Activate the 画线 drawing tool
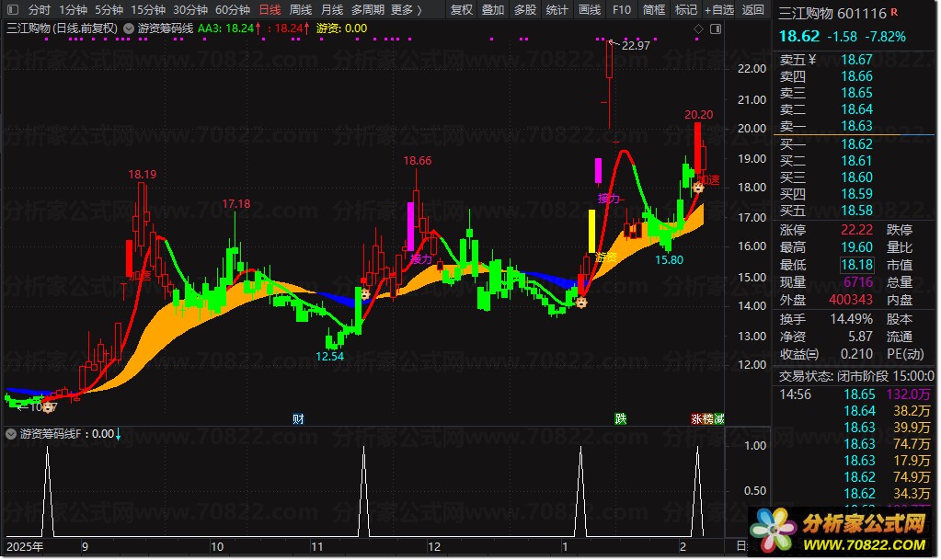941x560 pixels. click(x=590, y=9)
